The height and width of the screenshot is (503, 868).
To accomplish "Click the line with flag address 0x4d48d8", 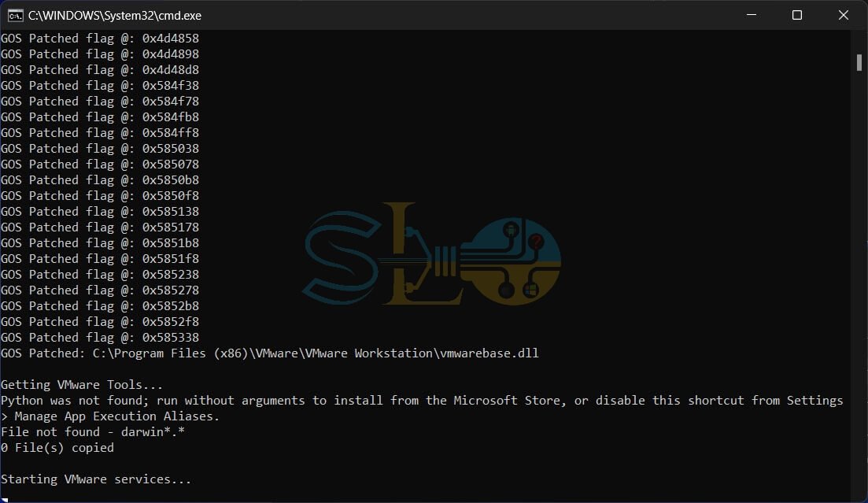I will pyautogui.click(x=100, y=70).
